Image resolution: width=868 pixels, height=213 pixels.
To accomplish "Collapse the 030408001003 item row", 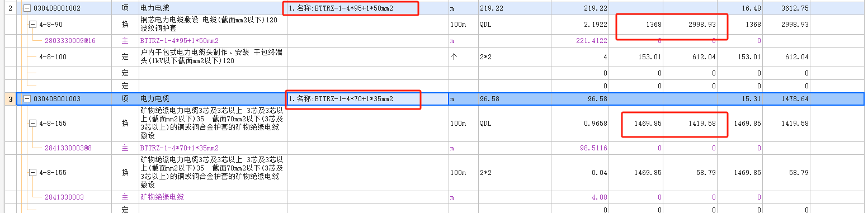I will tap(27, 99).
